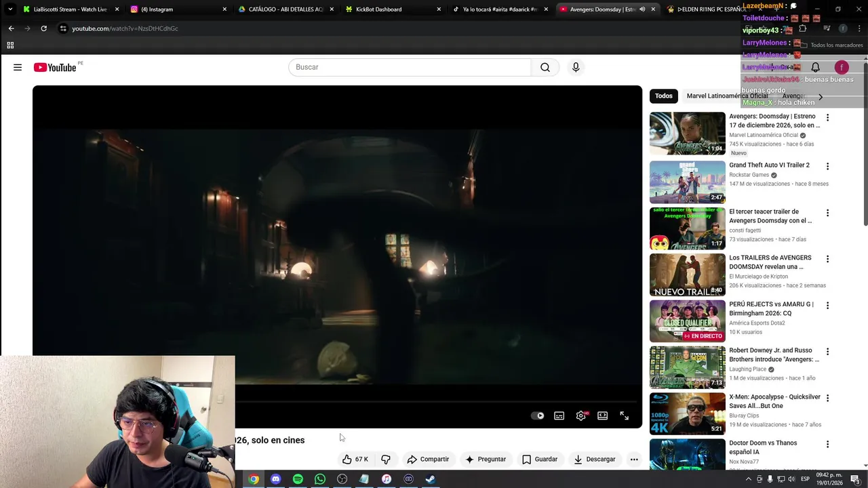
Task: Close the Avengers: Doomsday browser tab
Action: click(653, 9)
